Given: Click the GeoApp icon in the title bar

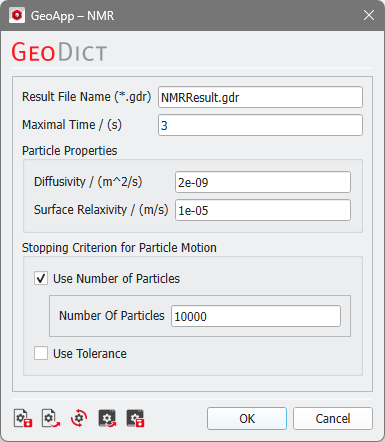Looking at the screenshot, I should pyautogui.click(x=17, y=15).
